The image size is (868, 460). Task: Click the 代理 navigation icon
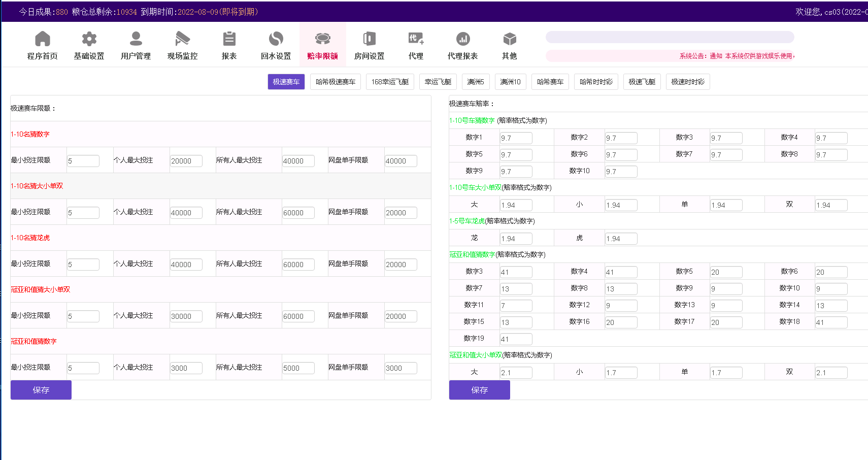point(416,39)
